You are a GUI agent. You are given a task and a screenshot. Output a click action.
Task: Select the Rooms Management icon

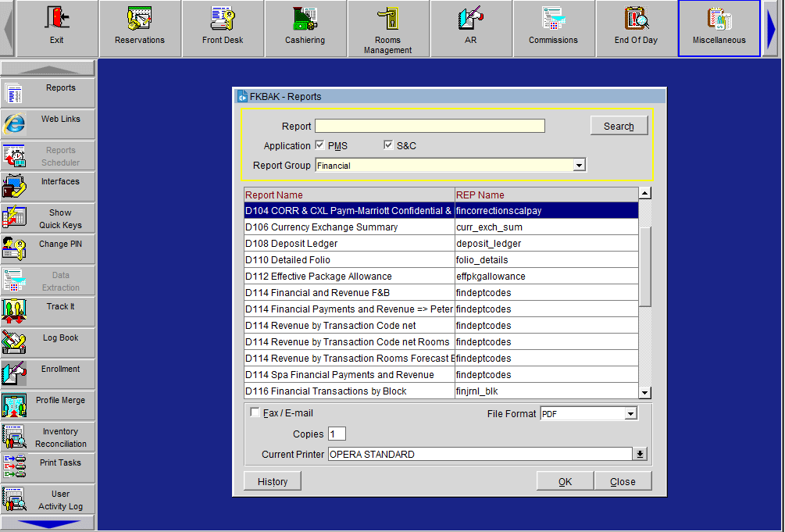pyautogui.click(x=387, y=19)
